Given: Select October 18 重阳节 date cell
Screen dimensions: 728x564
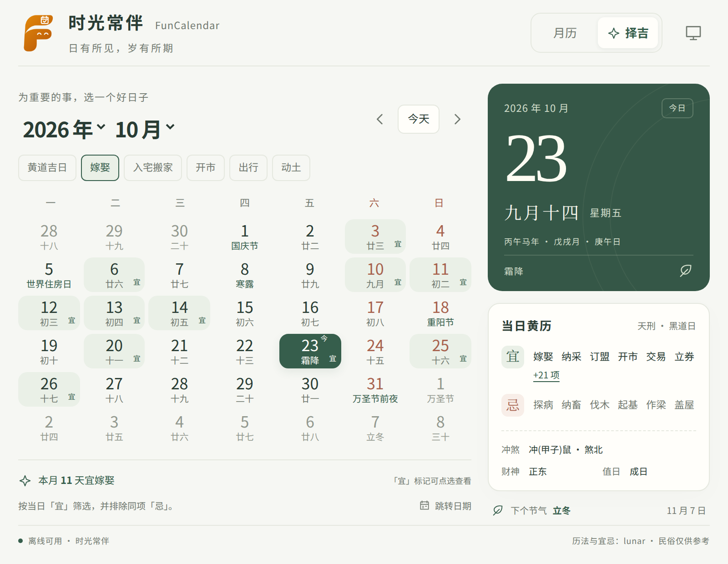Looking at the screenshot, I should point(440,313).
